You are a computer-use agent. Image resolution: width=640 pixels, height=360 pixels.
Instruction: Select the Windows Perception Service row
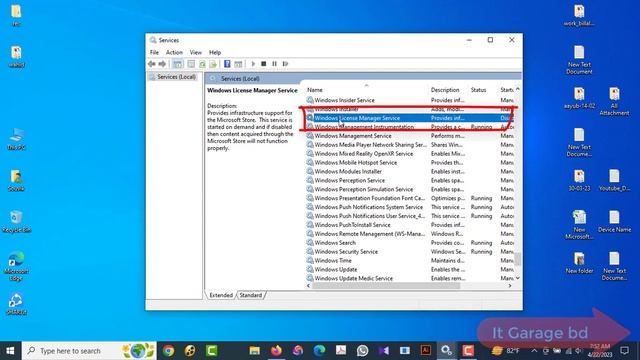tap(410, 180)
